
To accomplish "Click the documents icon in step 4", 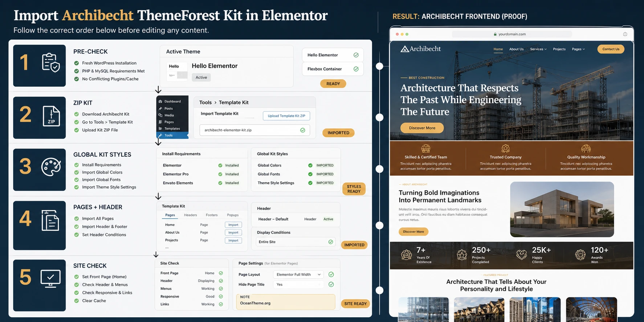I will tap(50, 220).
